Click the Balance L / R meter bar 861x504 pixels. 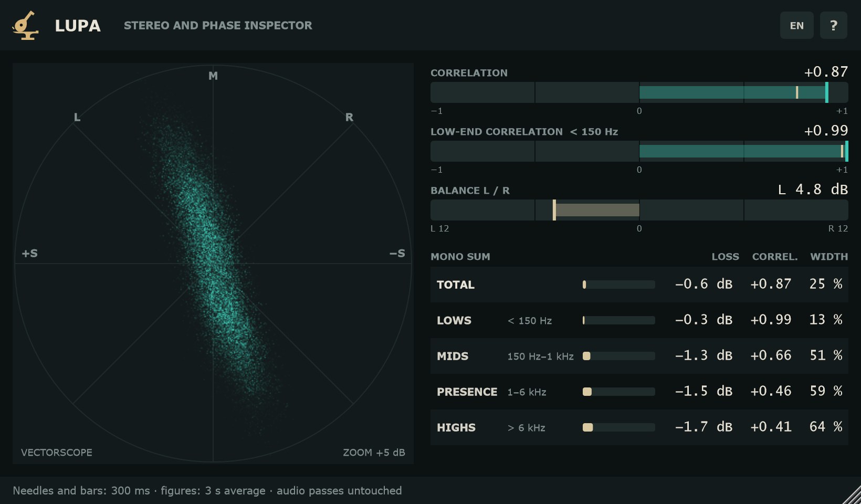click(x=639, y=210)
